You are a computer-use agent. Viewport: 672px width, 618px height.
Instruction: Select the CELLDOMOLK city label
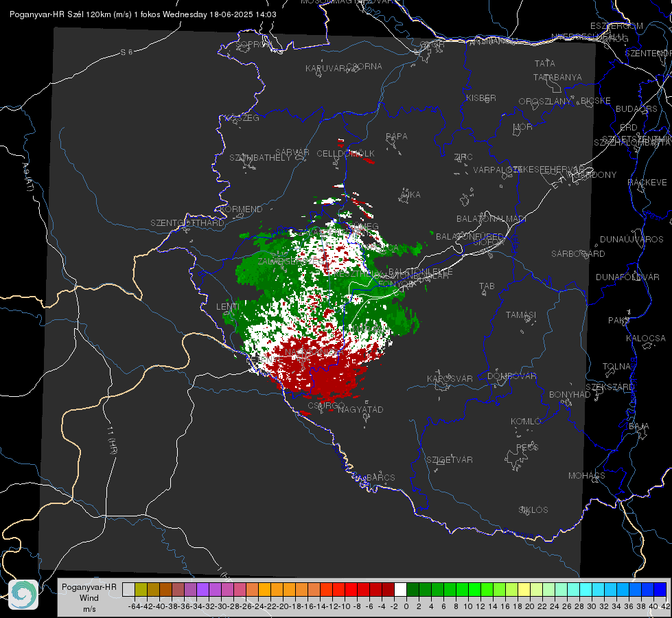click(345, 153)
